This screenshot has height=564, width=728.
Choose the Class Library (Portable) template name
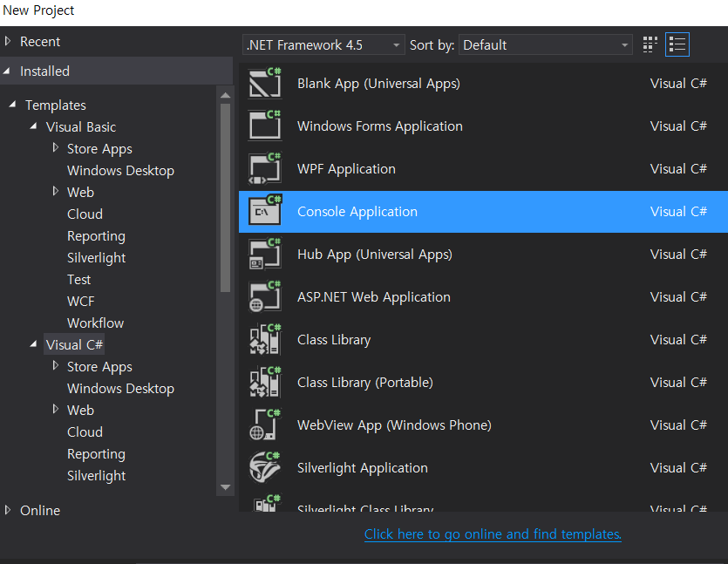pos(365,383)
